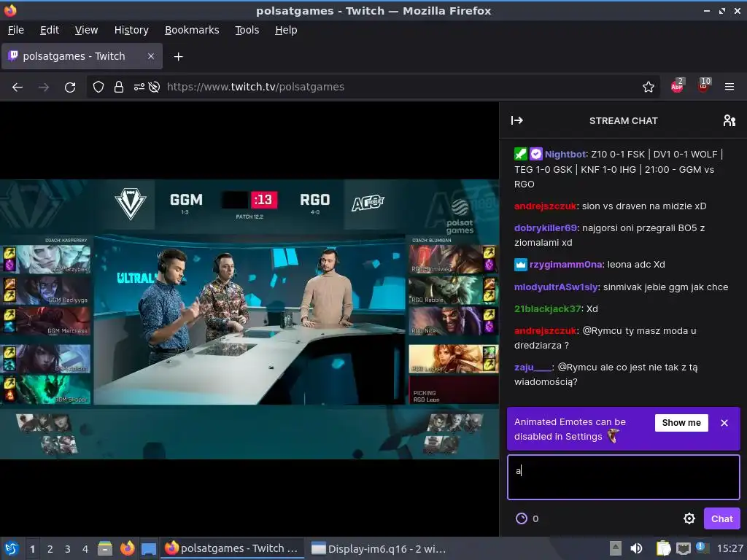Switch to workspace 2
Image resolution: width=747 pixels, height=560 pixels.
tap(50, 549)
